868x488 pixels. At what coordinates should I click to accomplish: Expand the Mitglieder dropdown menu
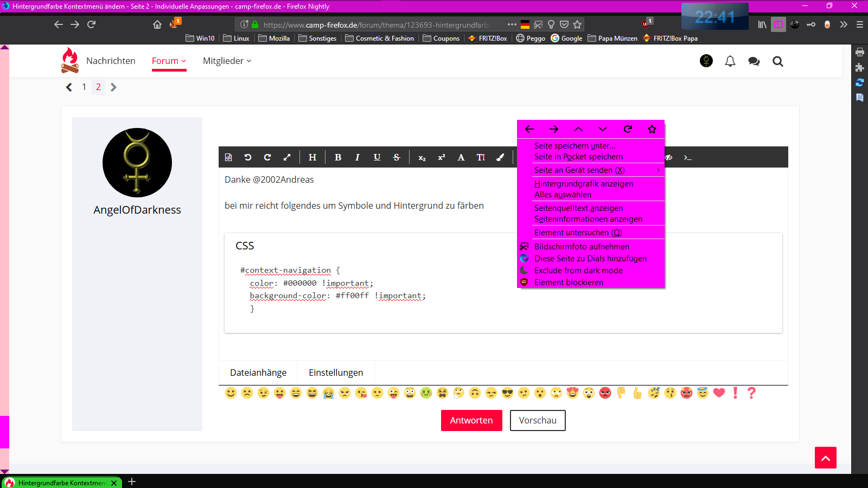tap(227, 61)
